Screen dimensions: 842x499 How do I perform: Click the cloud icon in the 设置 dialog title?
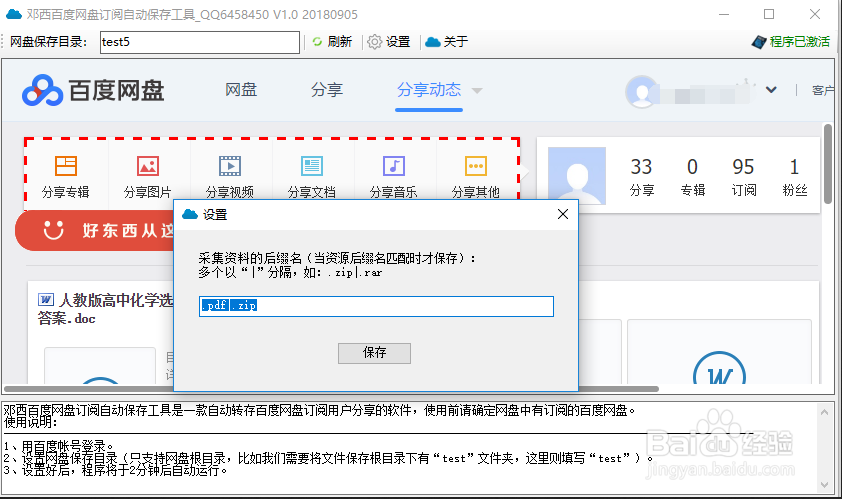pyautogui.click(x=190, y=214)
